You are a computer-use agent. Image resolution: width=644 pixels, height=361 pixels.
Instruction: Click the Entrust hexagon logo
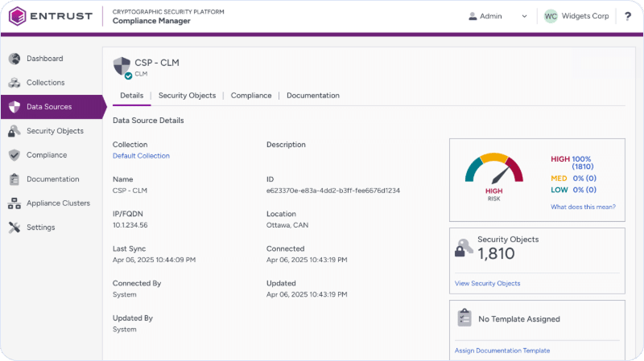pos(18,16)
